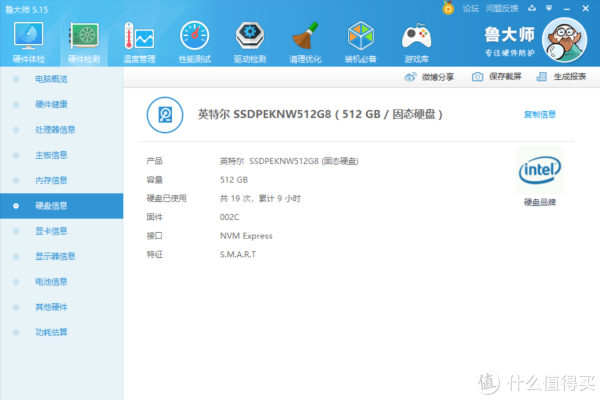The width and height of the screenshot is (600, 400).
Task: Click 微博分享 share button
Action: (x=429, y=77)
